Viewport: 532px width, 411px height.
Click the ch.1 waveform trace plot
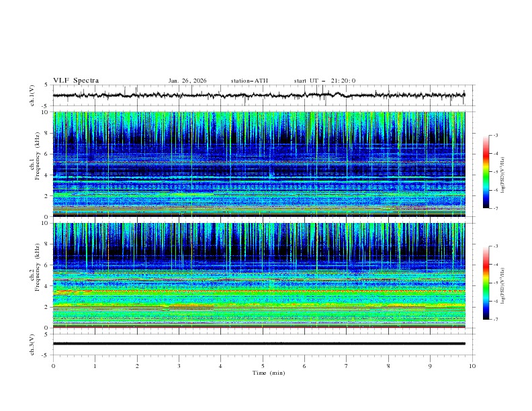pyautogui.click(x=259, y=95)
